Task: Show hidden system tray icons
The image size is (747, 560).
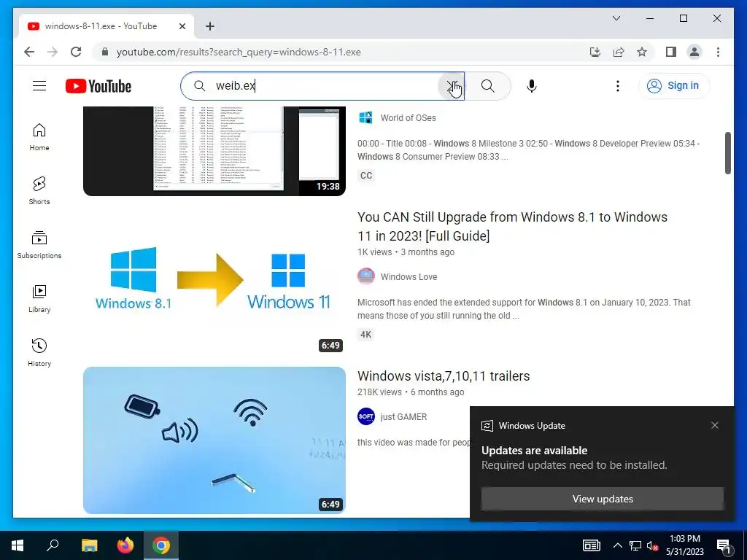Action: (617, 545)
